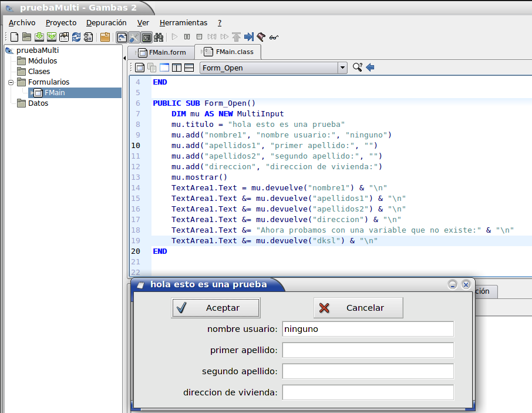The width and height of the screenshot is (532, 413).
Task: Click the Refresh project blue-arrows icon
Action: pos(76,37)
